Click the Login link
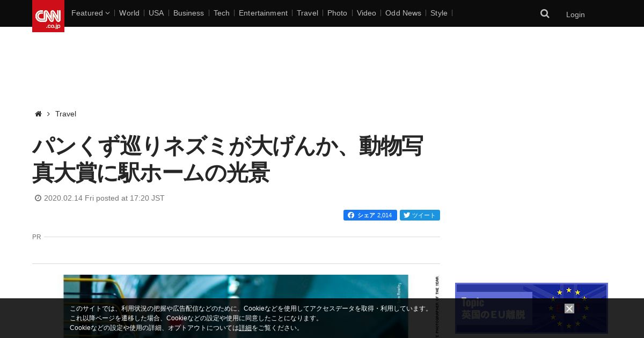Image resolution: width=644 pixels, height=338 pixels. point(575,14)
